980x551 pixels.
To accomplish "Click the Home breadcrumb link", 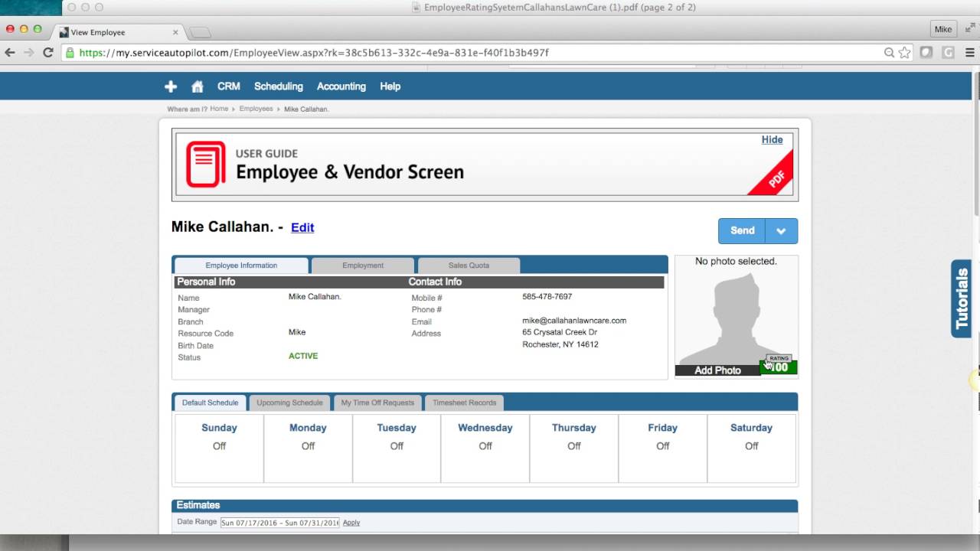I will click(219, 109).
